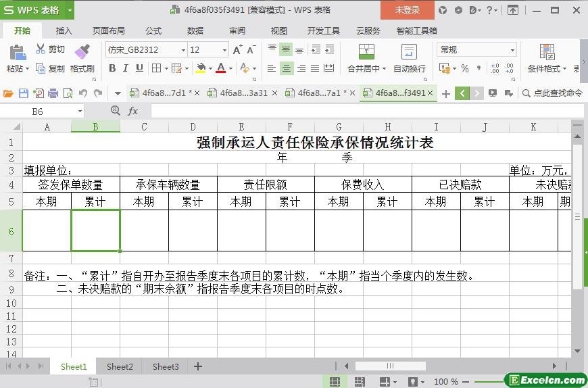This screenshot has width=588, height=388.
Task: Apply comma thousands separator style
Action: [x=479, y=68]
